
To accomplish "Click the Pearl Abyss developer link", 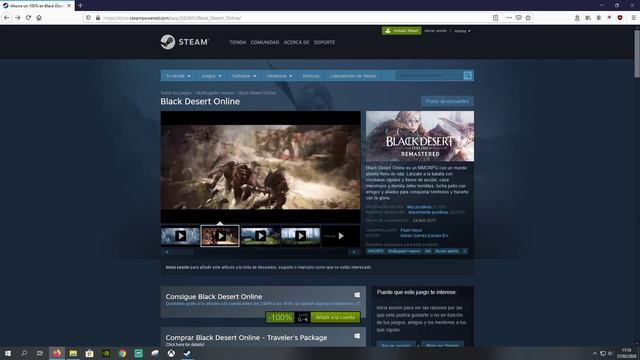I will [x=411, y=230].
